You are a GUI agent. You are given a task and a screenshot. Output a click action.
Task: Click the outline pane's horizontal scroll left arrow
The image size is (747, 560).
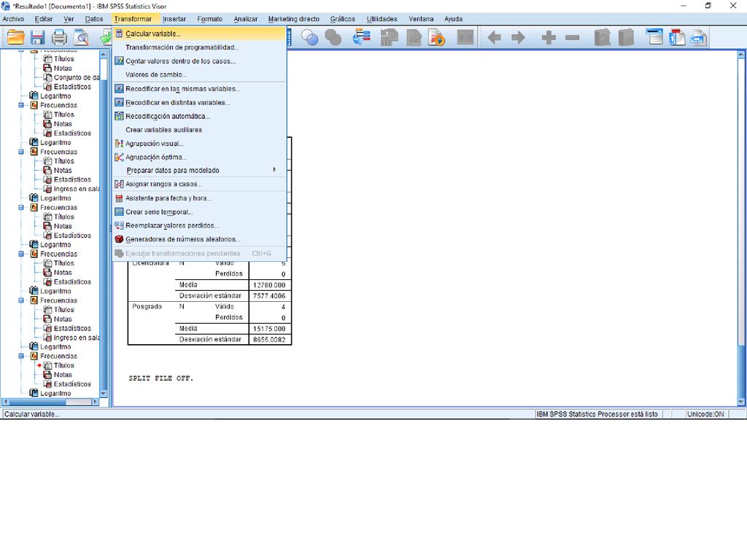(6, 402)
